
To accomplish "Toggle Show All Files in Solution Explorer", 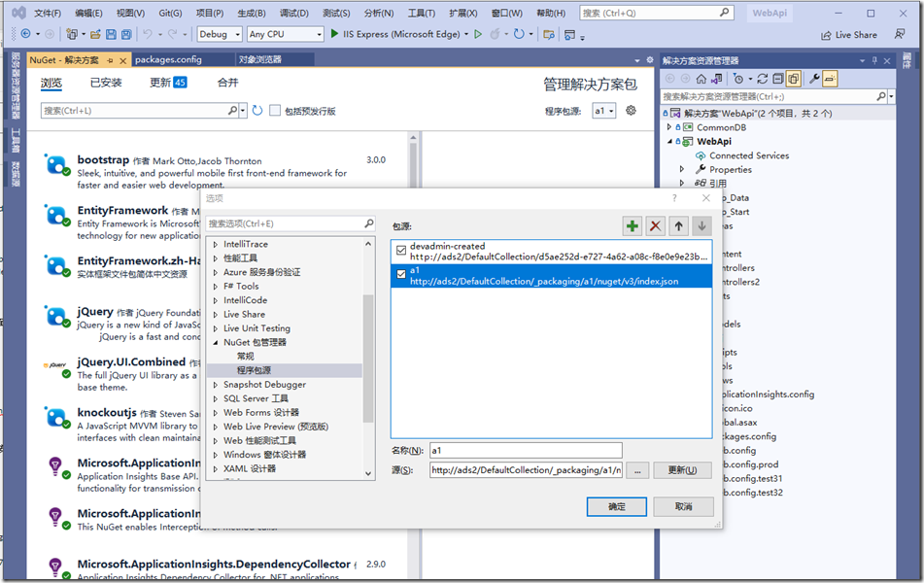I will 793,79.
